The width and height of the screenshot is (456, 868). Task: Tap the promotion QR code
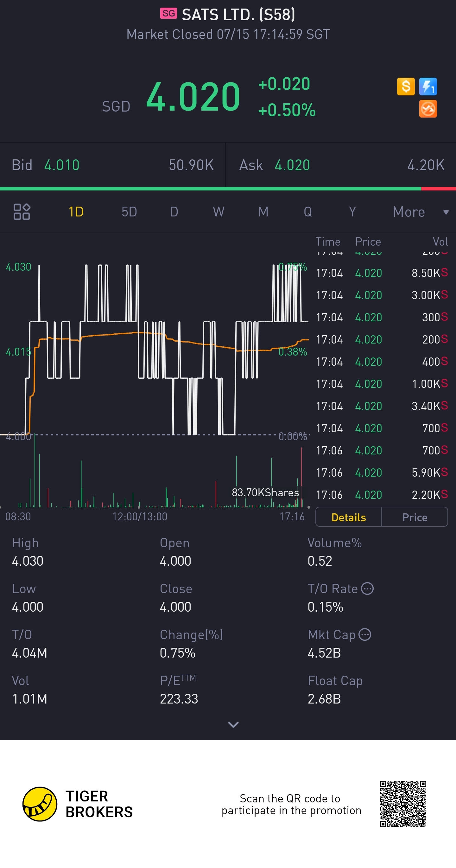[x=403, y=804]
